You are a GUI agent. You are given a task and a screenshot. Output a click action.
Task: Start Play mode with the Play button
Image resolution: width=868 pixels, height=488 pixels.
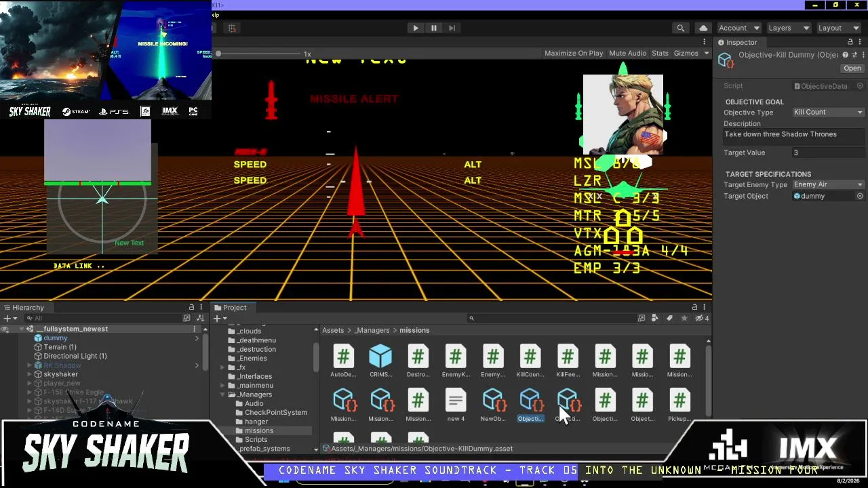[x=416, y=28]
